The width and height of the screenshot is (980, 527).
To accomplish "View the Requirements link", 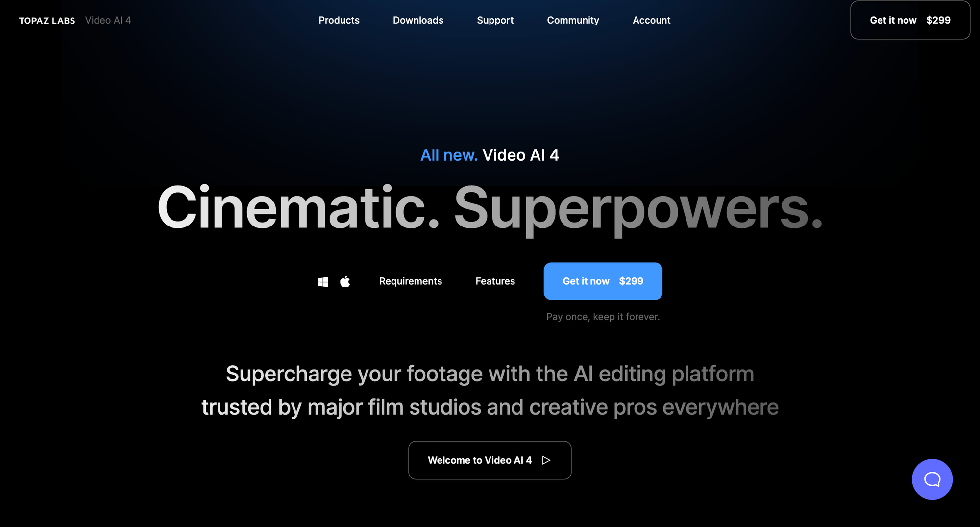I will tap(411, 281).
